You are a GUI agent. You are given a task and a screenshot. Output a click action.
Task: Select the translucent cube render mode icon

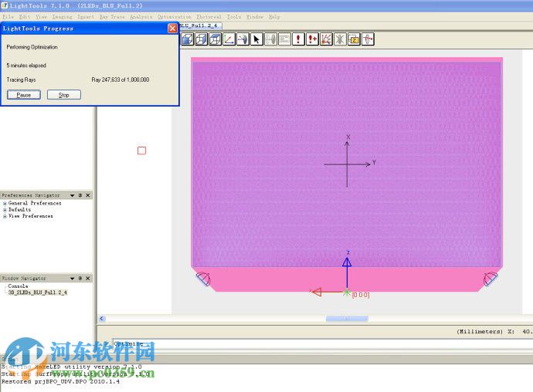(x=216, y=39)
